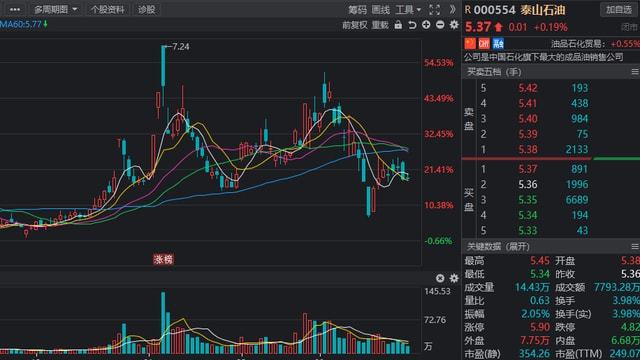The height and width of the screenshot is (360, 640).
Task: Select buy level 1 price 5.37
Action: 528,169
